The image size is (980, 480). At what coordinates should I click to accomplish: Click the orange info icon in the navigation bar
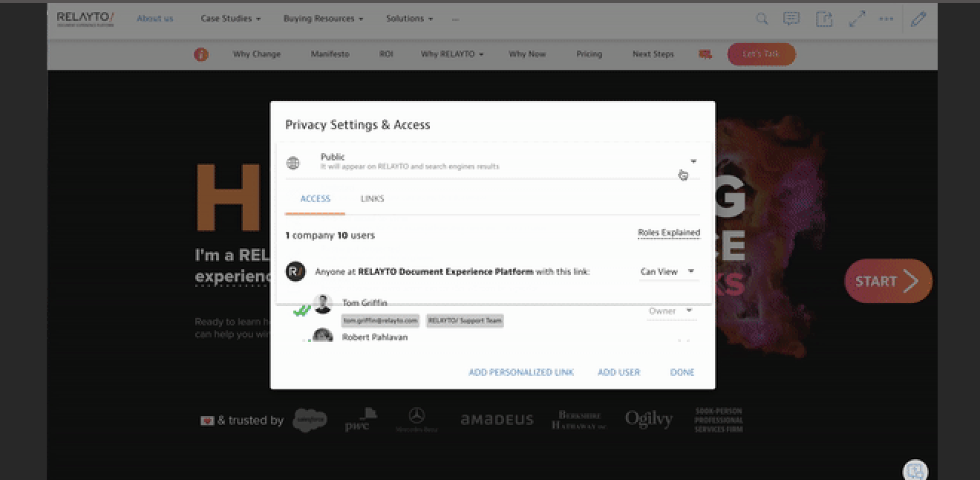point(200,53)
